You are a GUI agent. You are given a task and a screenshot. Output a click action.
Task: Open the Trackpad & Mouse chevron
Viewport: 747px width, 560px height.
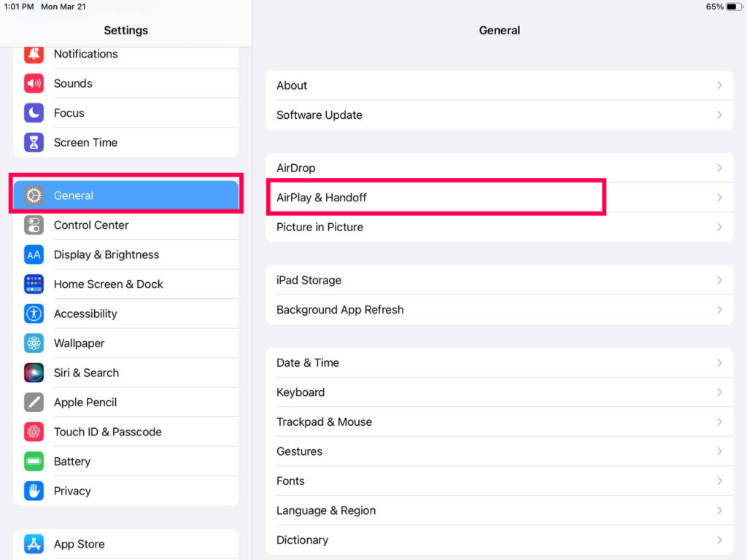pyautogui.click(x=719, y=422)
